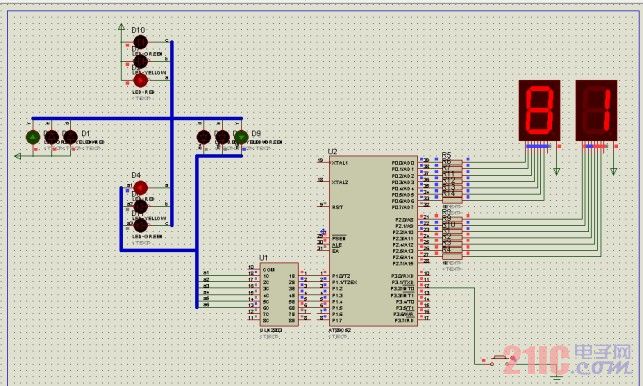Click ground symbol under the right display
This screenshot has width=643, height=386.
(613, 171)
